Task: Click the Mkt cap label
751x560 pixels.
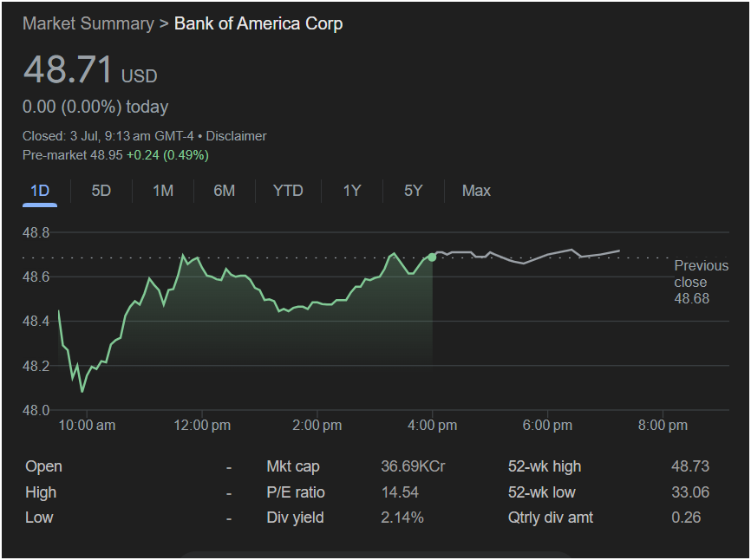Action: (x=293, y=466)
